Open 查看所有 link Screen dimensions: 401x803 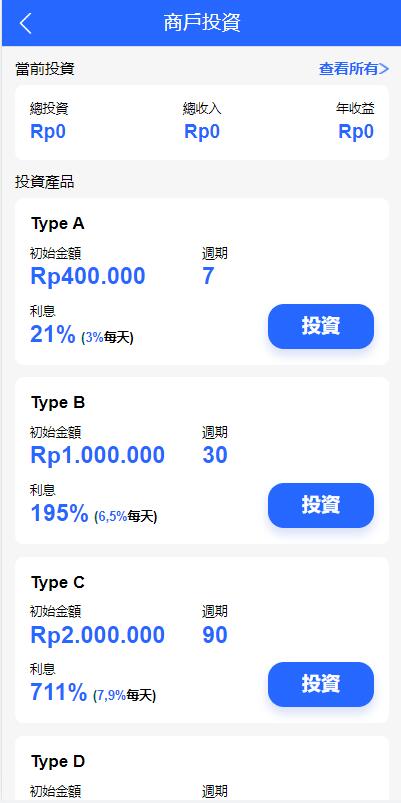point(354,69)
